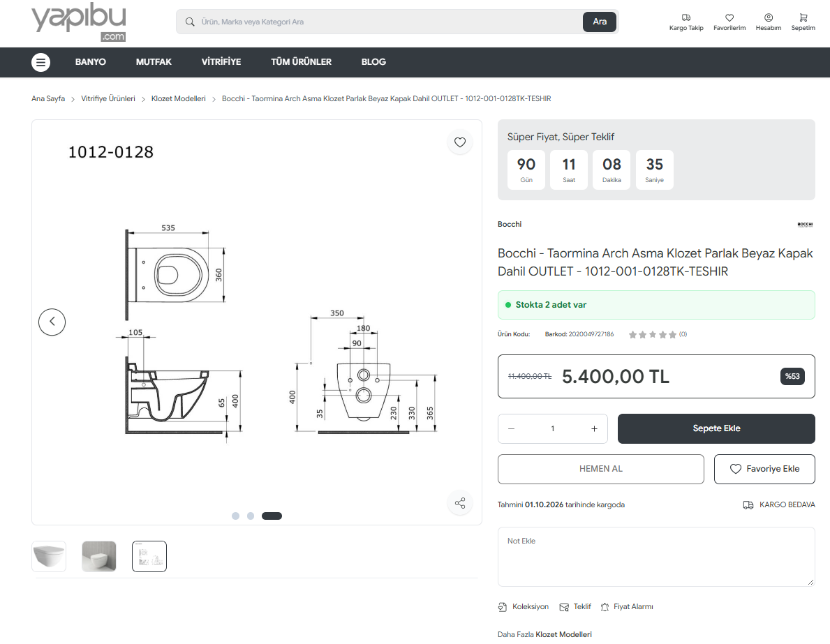The image size is (830, 644).
Task: Request a Teklif via envelope link
Action: point(575,606)
